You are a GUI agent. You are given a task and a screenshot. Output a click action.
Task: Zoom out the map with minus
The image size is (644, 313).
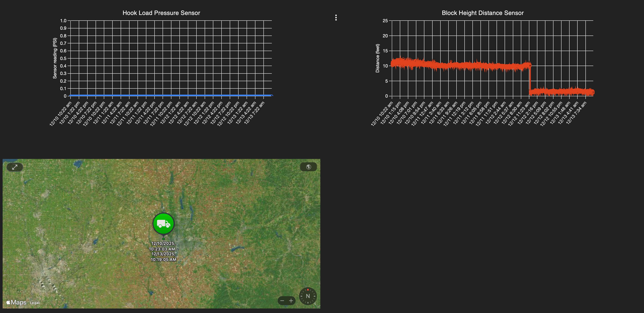pos(282,300)
